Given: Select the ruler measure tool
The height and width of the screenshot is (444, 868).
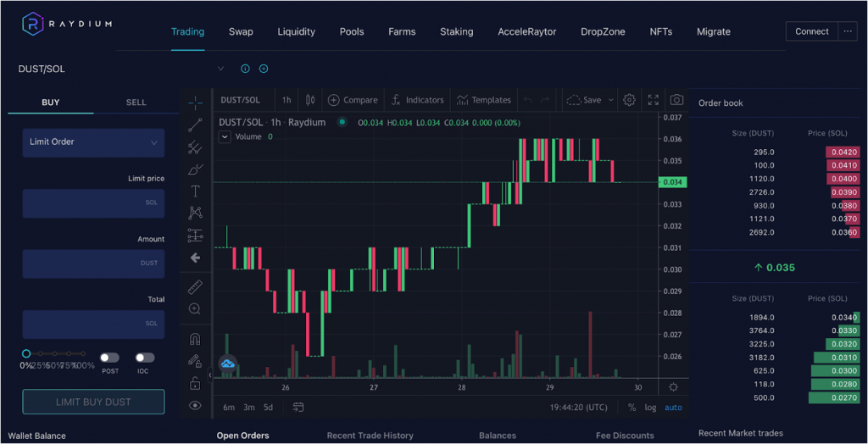Looking at the screenshot, I should tap(195, 287).
